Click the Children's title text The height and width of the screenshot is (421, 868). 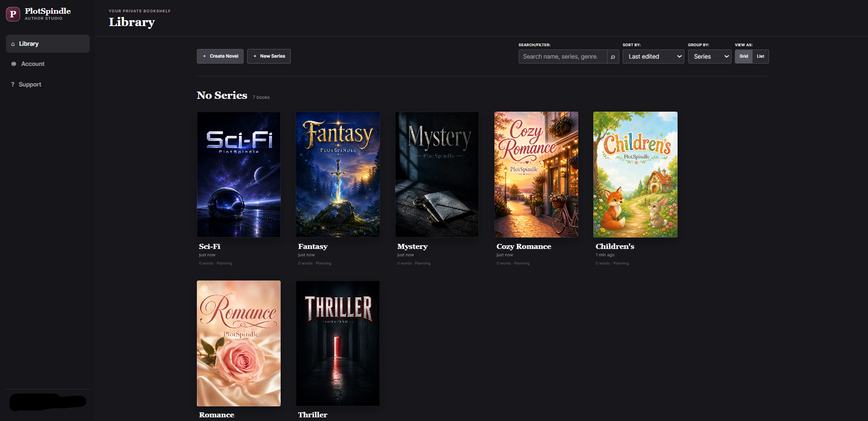pos(615,246)
